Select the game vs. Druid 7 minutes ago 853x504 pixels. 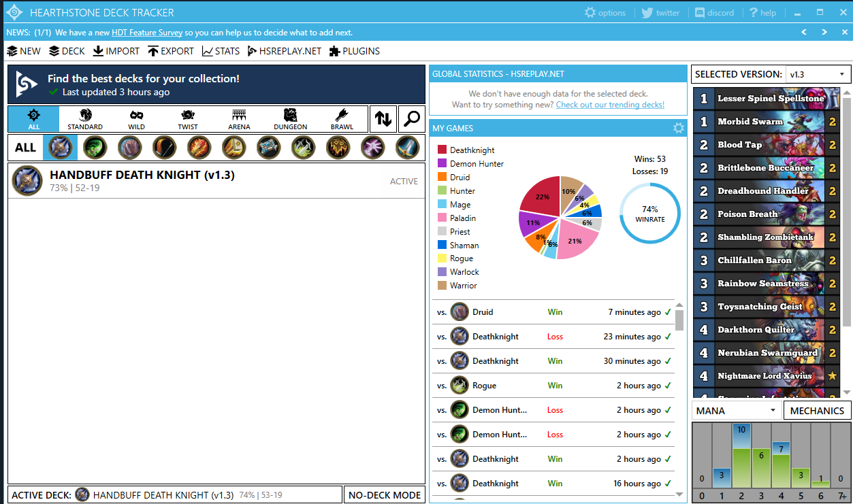point(553,312)
